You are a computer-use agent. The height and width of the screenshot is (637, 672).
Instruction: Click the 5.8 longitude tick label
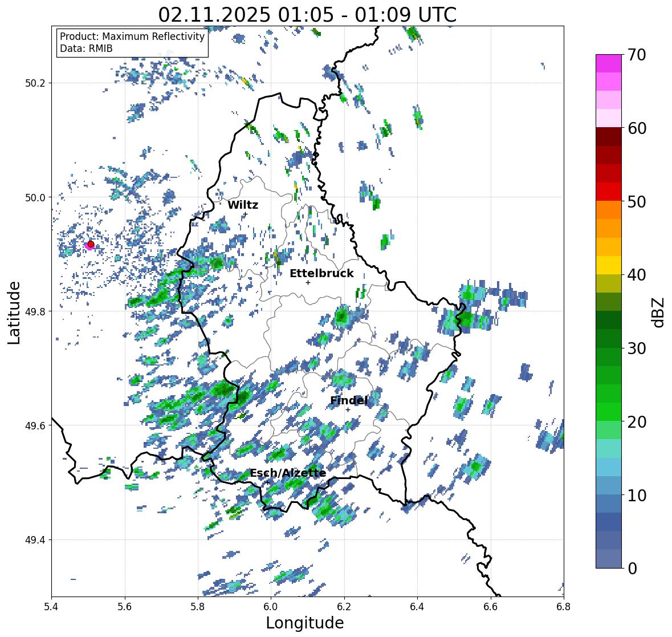198,606
